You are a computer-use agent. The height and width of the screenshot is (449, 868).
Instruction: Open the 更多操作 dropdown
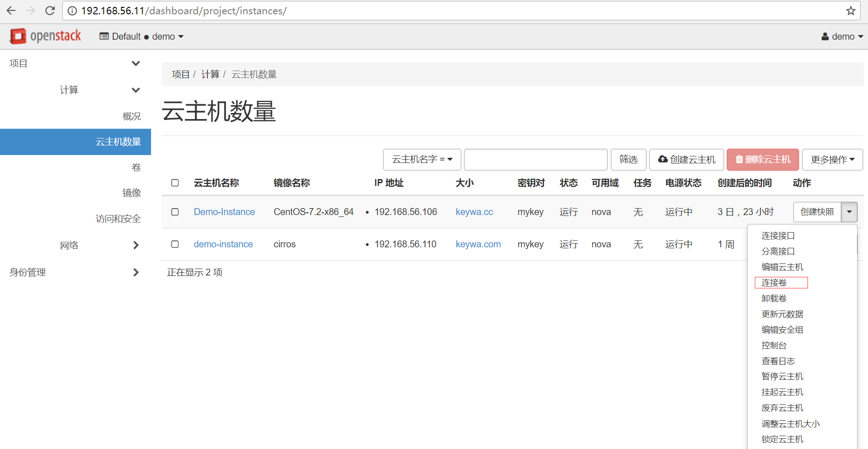832,160
